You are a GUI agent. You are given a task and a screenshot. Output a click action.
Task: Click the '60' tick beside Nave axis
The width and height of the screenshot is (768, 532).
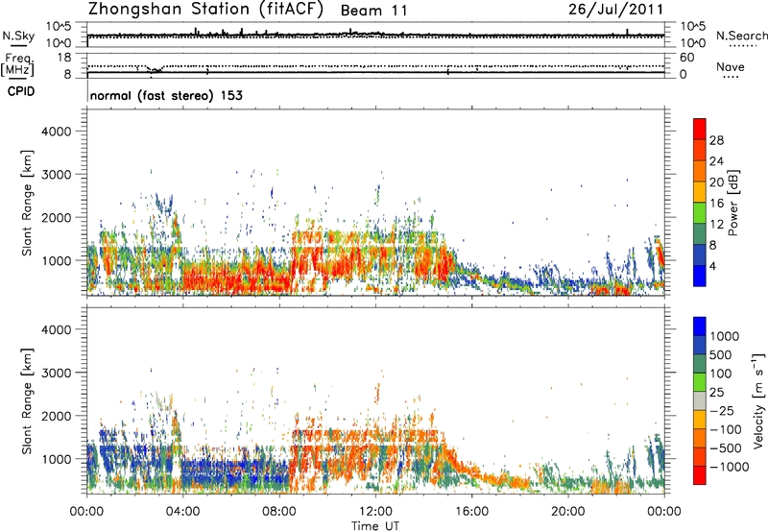(686, 58)
